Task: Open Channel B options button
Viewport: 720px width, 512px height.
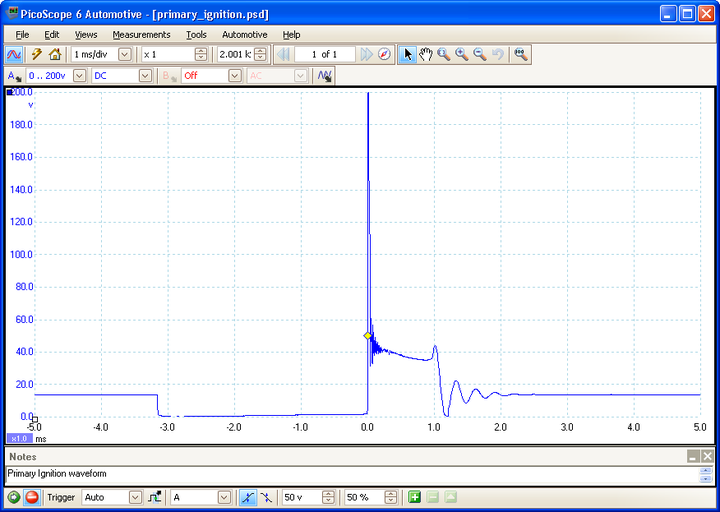Action: click(x=169, y=76)
